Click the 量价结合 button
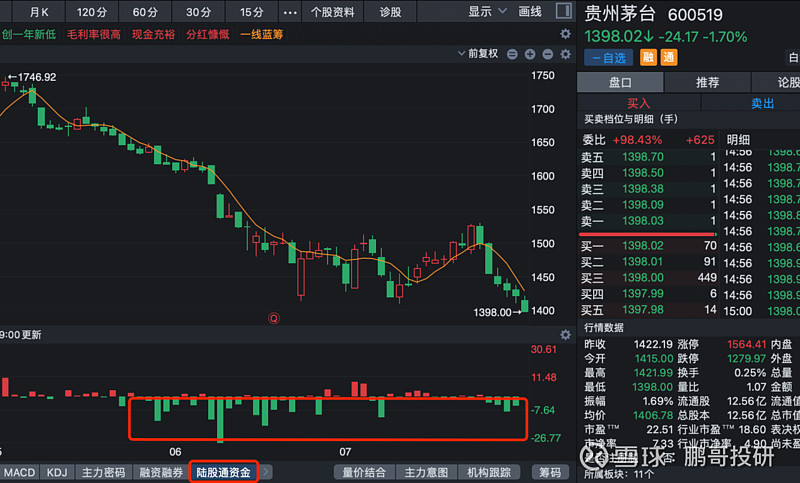Screen dimensions: 800x483 point(364,472)
